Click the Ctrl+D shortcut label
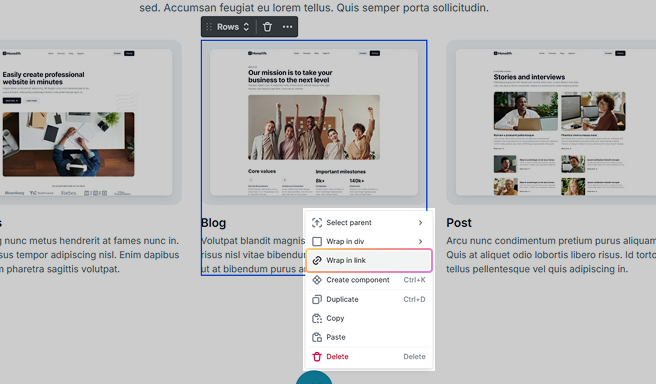The height and width of the screenshot is (384, 656). 414,299
